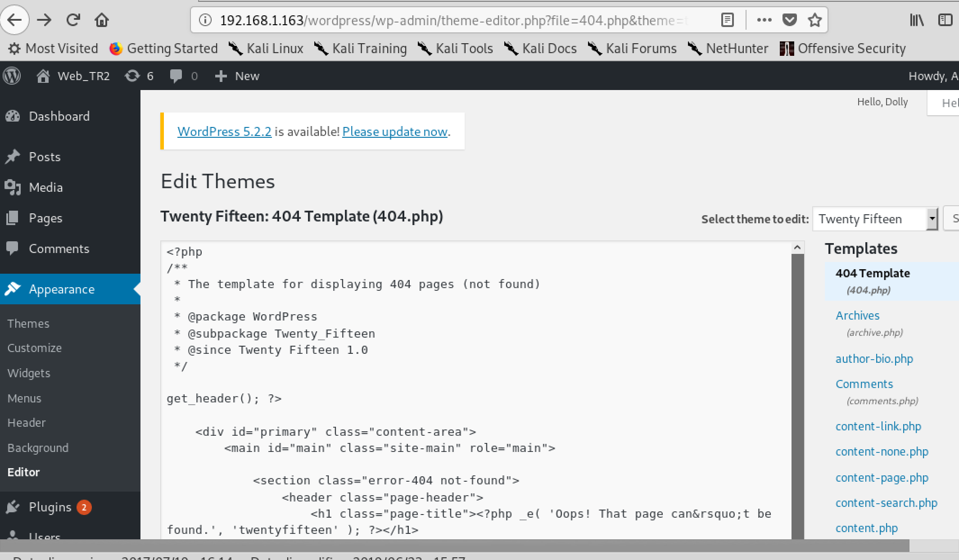This screenshot has width=959, height=560.
Task: Open Widgets submenu item
Action: tap(29, 373)
